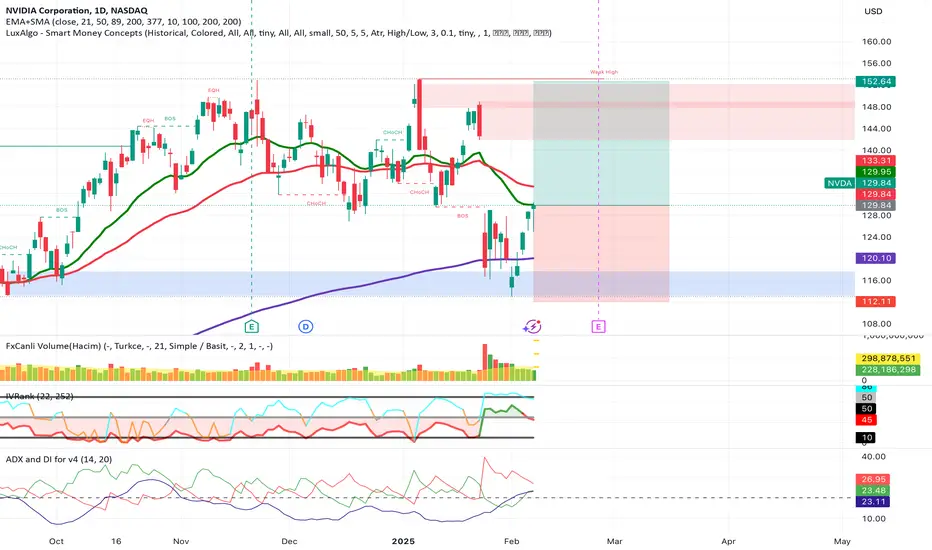Click the USD currency label
The height and width of the screenshot is (550, 932).
(x=873, y=11)
